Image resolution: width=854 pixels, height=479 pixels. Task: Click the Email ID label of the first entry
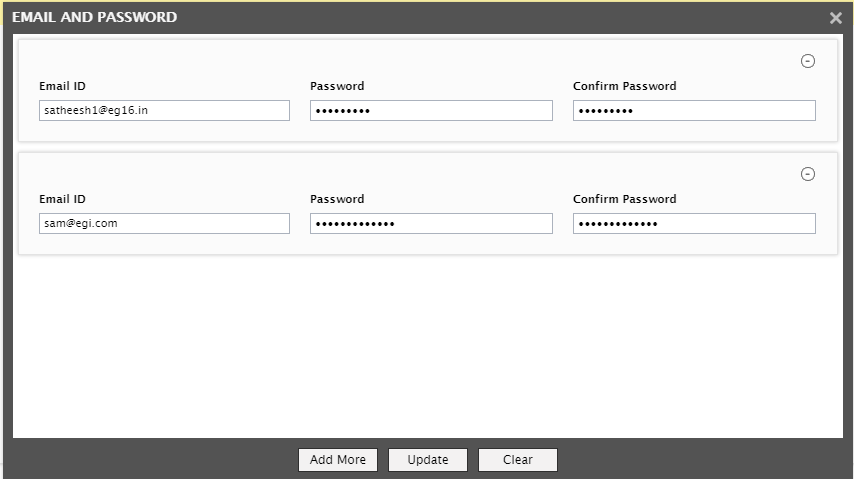(62, 86)
